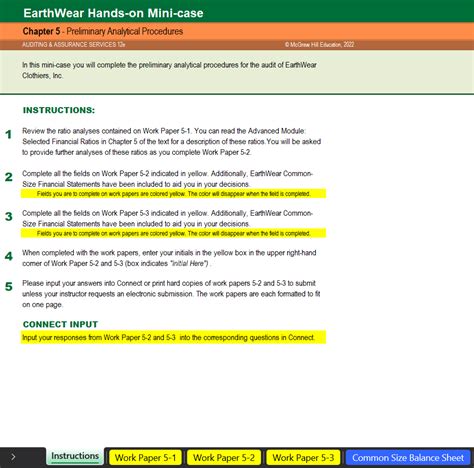The height and width of the screenshot is (468, 474).
Task: Click the green step number 3
Action: (x=8, y=217)
